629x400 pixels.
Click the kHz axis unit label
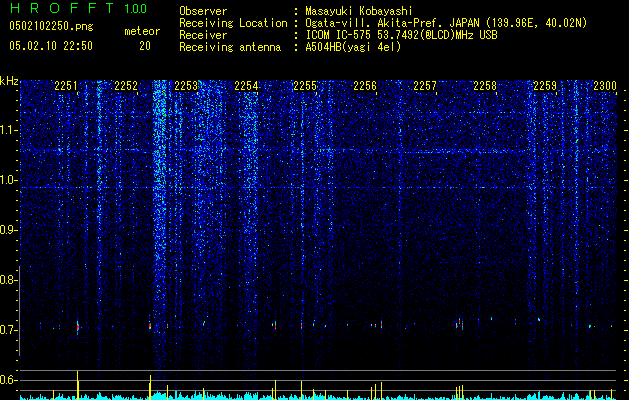[9, 81]
